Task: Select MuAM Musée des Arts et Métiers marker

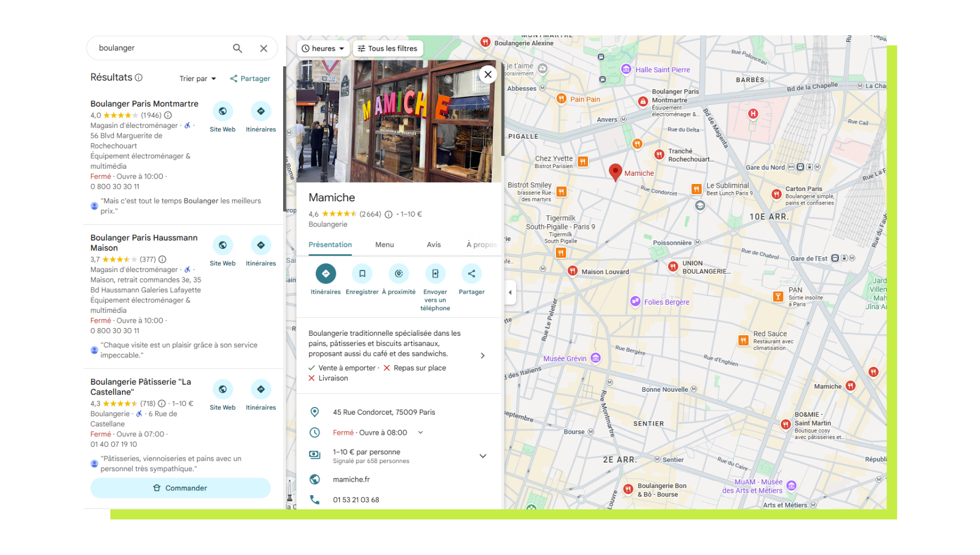Action: click(x=792, y=485)
